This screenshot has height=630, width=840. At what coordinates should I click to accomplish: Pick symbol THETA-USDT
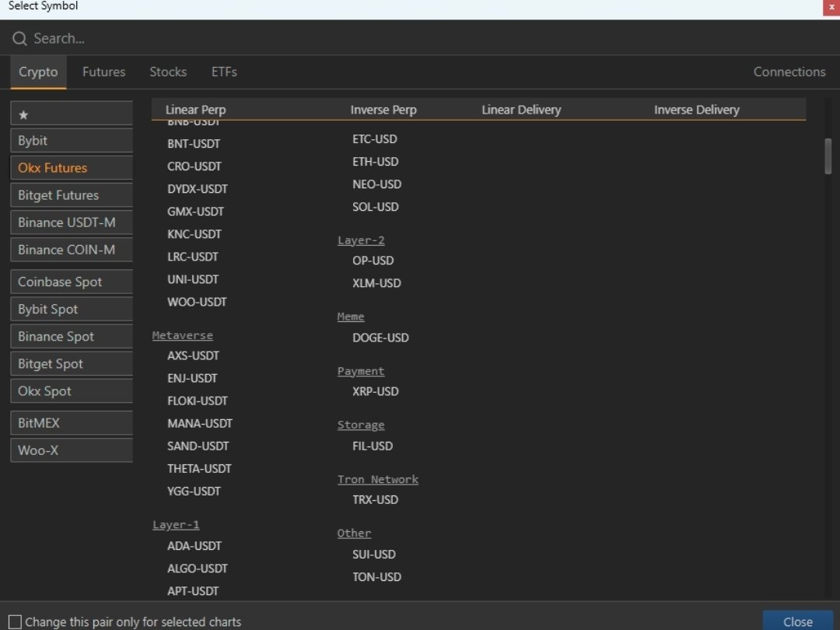199,469
